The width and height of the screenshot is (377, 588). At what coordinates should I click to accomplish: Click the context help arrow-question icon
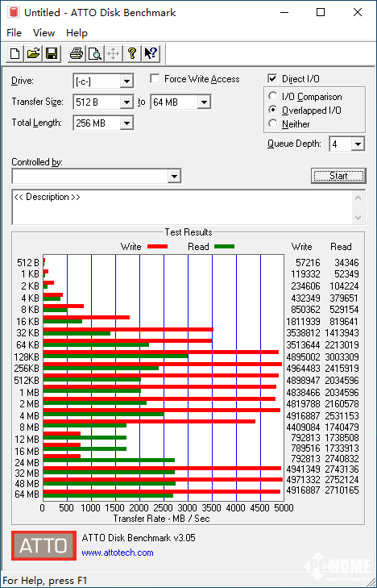(x=151, y=53)
